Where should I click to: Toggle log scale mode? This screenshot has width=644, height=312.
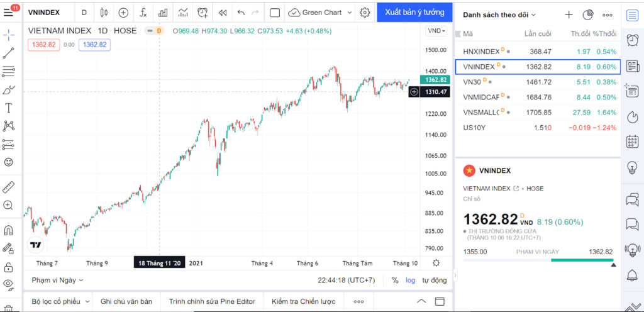point(410,281)
